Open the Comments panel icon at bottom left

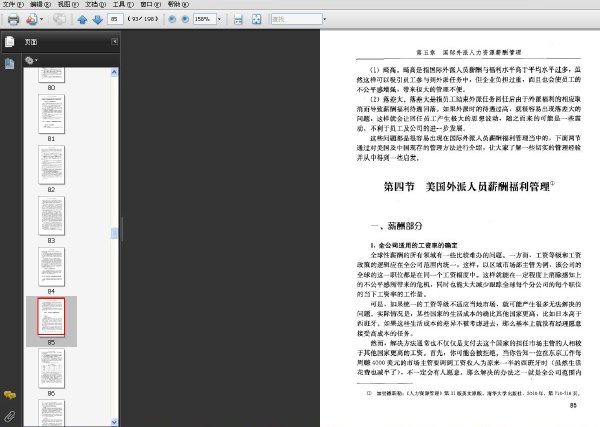click(10, 395)
